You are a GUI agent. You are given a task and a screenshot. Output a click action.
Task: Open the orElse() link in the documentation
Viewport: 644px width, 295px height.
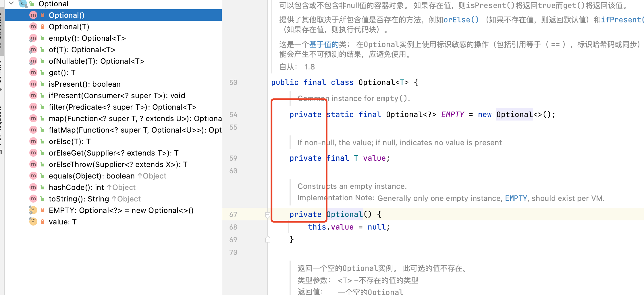tap(461, 20)
